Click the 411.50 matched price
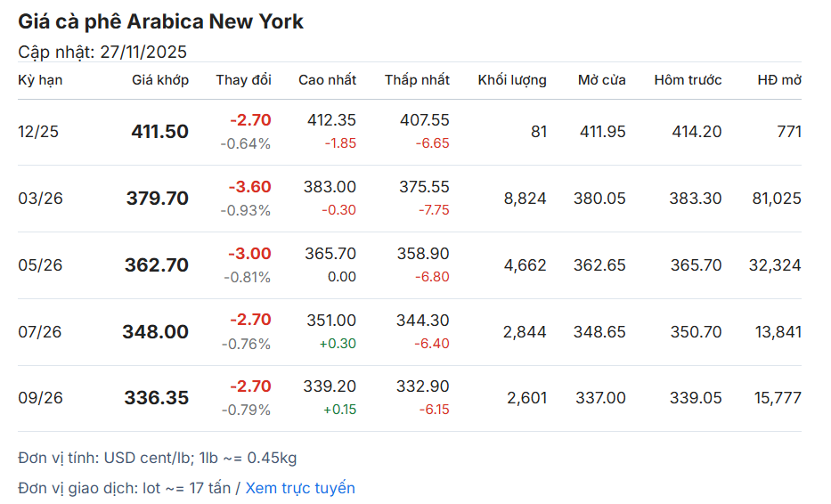 click(160, 132)
